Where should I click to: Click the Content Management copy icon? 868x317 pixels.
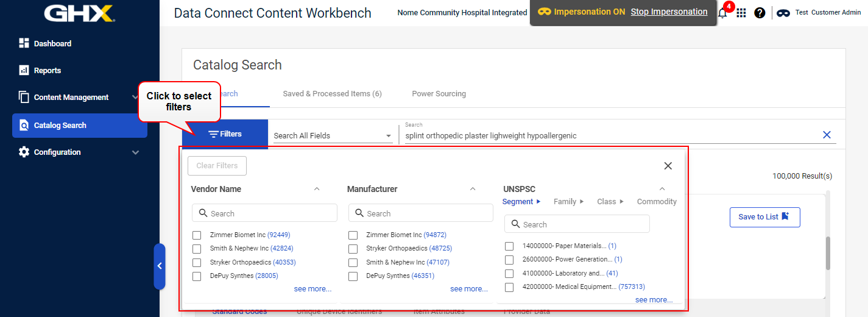(24, 97)
